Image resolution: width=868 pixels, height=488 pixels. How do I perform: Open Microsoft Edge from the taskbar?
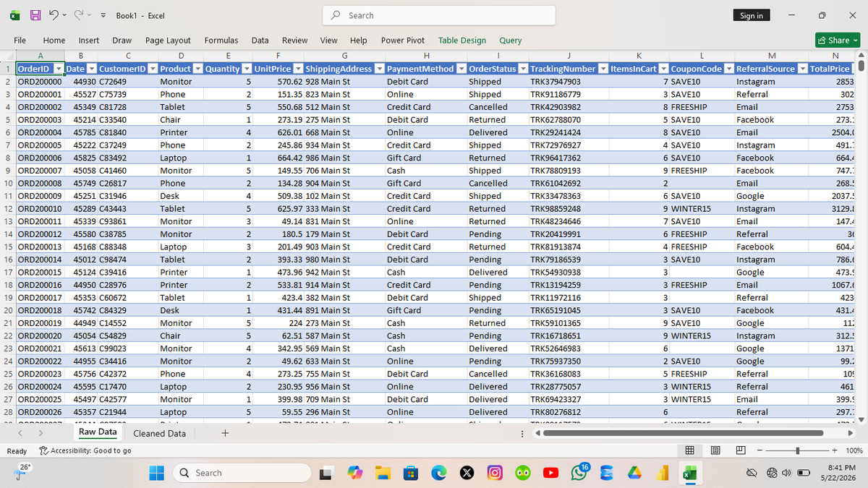click(x=439, y=473)
